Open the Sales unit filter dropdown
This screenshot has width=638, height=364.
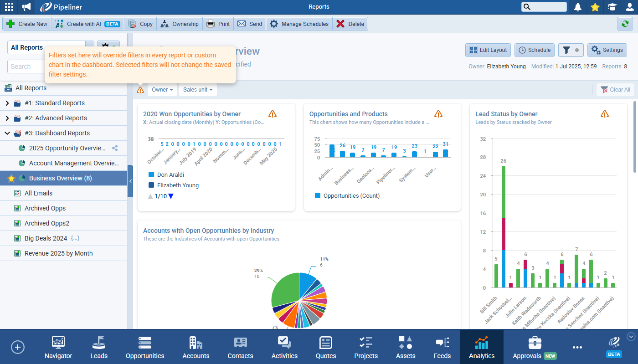pyautogui.click(x=198, y=90)
